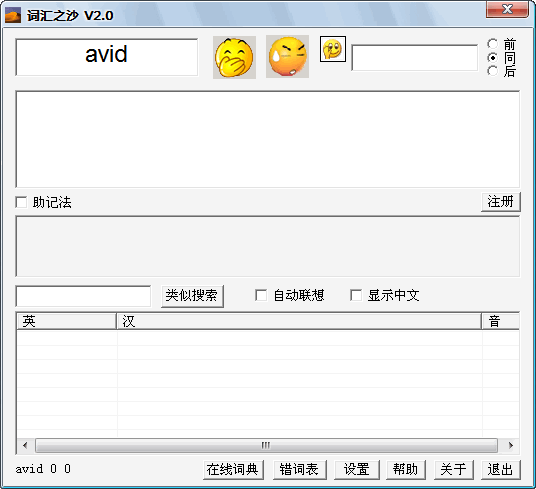Click the 帮助 help button
Viewport: 536px width, 489px height.
406,470
